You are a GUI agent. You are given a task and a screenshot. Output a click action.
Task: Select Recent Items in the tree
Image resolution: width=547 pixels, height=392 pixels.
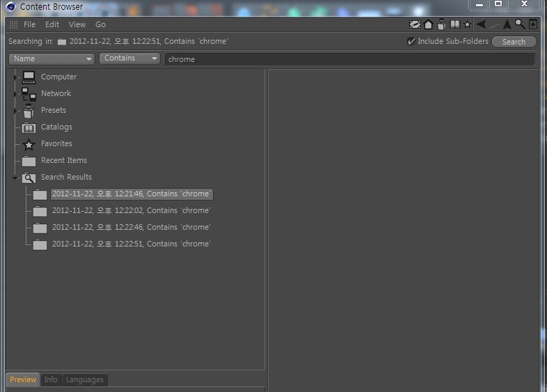pos(64,160)
